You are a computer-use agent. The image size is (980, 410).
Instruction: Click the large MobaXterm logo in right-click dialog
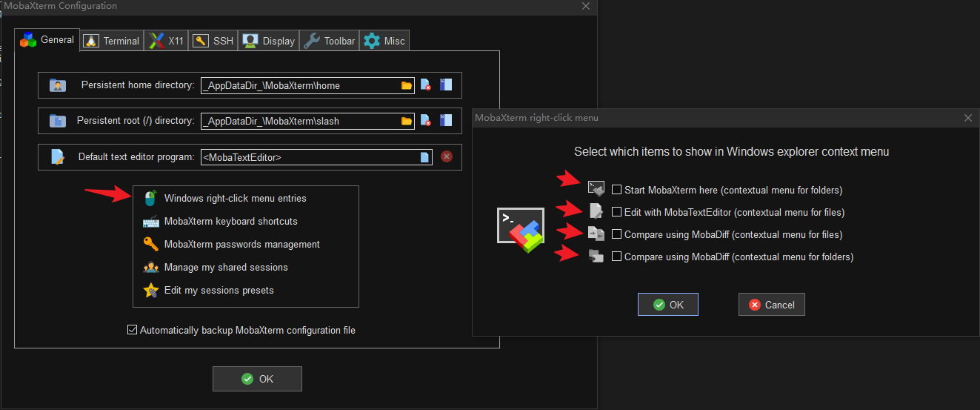tap(521, 230)
